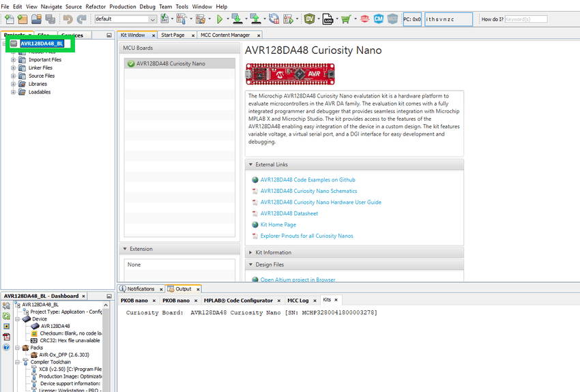Open the DV Data Visualizer icon
The height and width of the screenshot is (392, 580).
pos(310,19)
